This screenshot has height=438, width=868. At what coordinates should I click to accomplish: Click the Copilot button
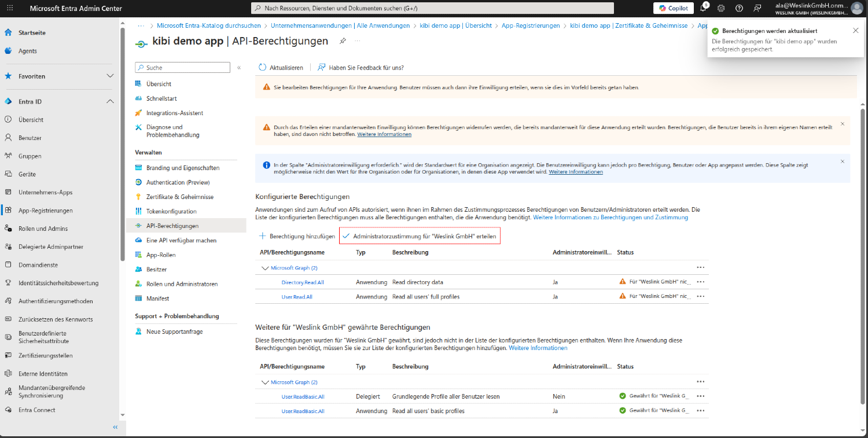[674, 8]
